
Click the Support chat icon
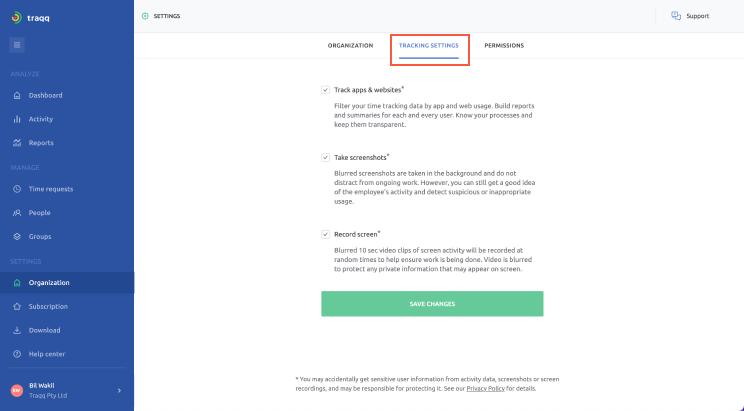tap(676, 16)
